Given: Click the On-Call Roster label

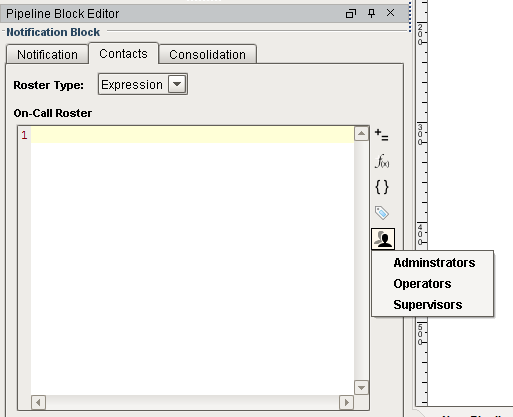Looking at the screenshot, I should pyautogui.click(x=53, y=113).
